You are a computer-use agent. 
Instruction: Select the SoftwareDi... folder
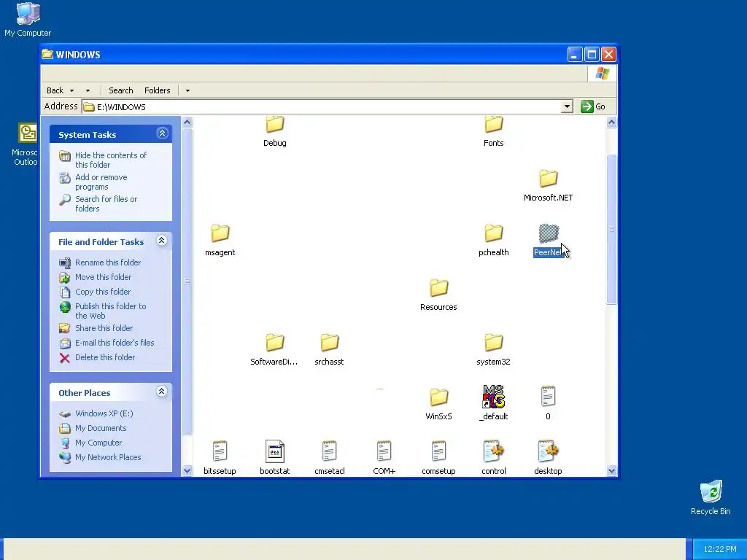click(274, 350)
